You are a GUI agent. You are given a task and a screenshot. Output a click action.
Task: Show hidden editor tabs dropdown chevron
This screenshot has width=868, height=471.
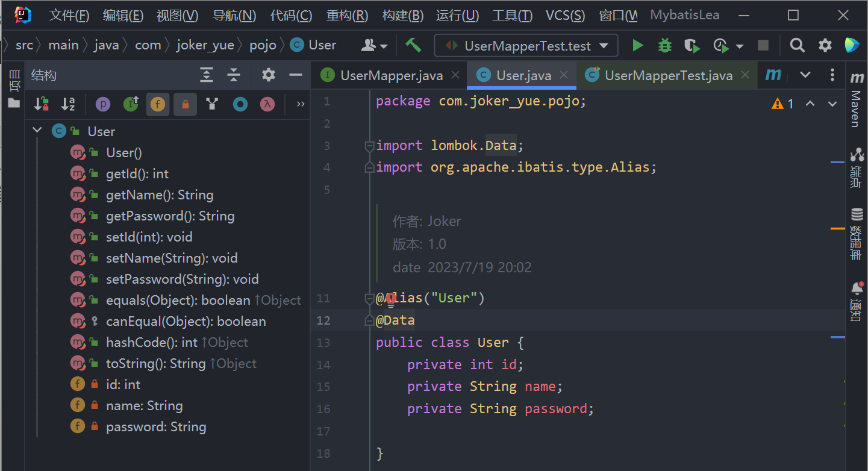pyautogui.click(x=805, y=75)
